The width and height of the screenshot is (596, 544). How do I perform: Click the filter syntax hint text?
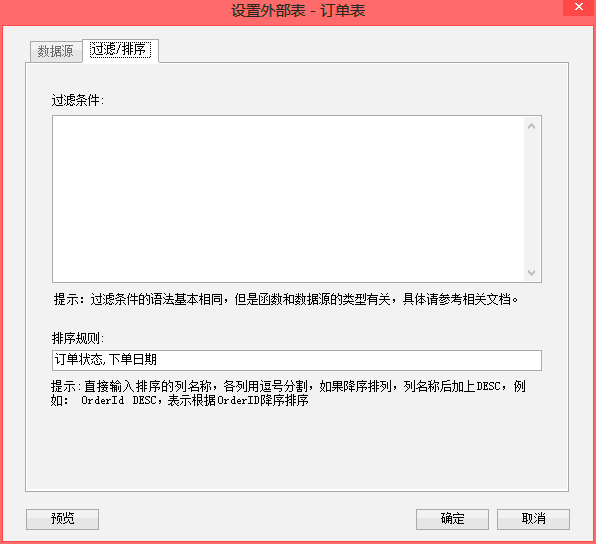tap(286, 300)
